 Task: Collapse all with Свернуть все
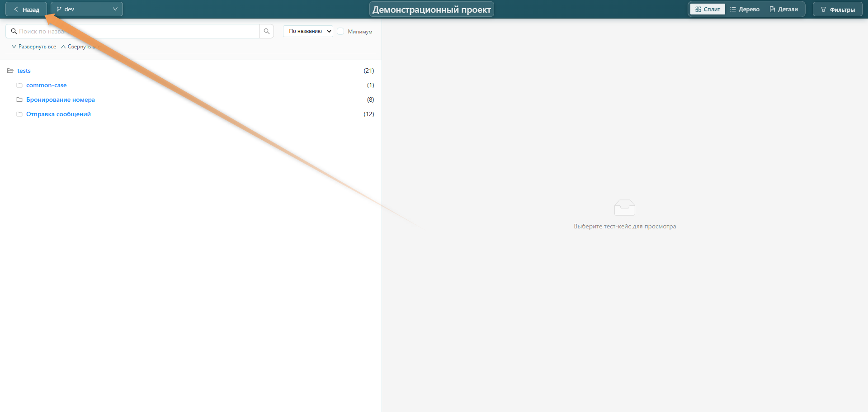pos(80,47)
